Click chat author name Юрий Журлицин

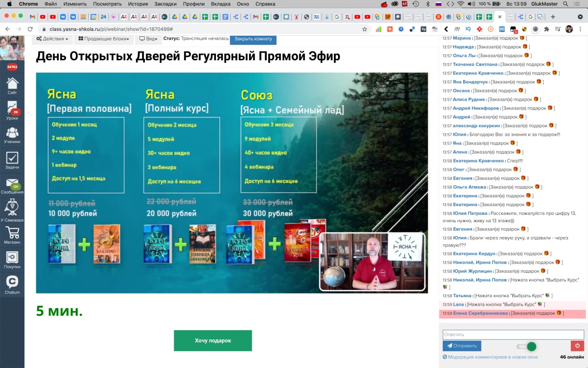click(x=472, y=271)
